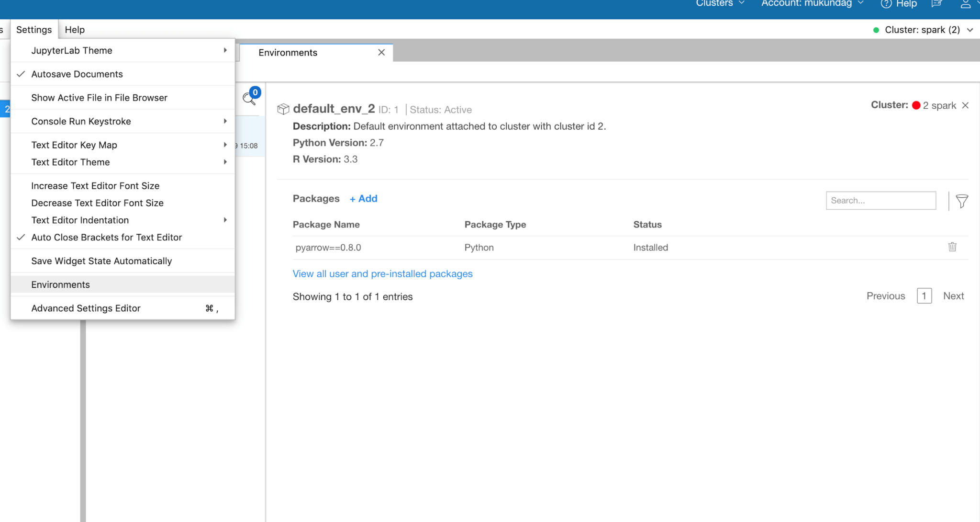
Task: Open View all user and pre-installed packages
Action: point(382,273)
